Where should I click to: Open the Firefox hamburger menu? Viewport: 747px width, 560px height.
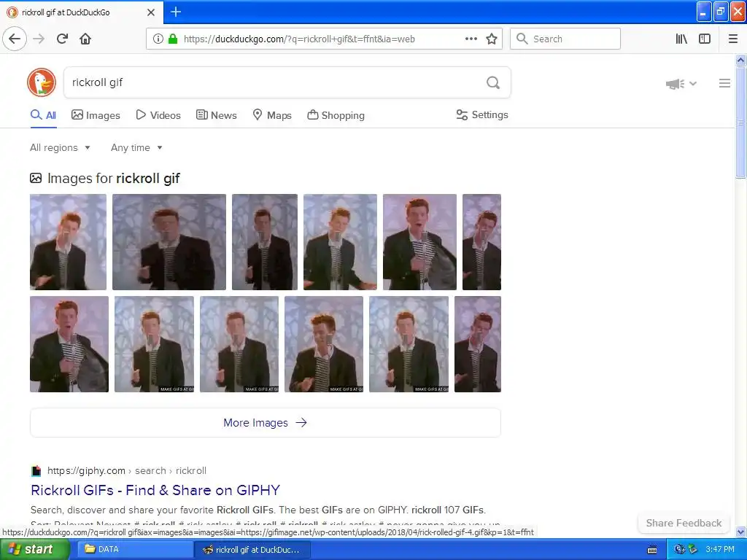click(733, 39)
